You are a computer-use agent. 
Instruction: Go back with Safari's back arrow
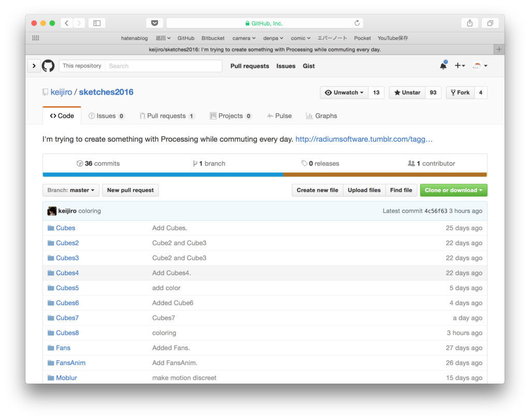click(67, 23)
